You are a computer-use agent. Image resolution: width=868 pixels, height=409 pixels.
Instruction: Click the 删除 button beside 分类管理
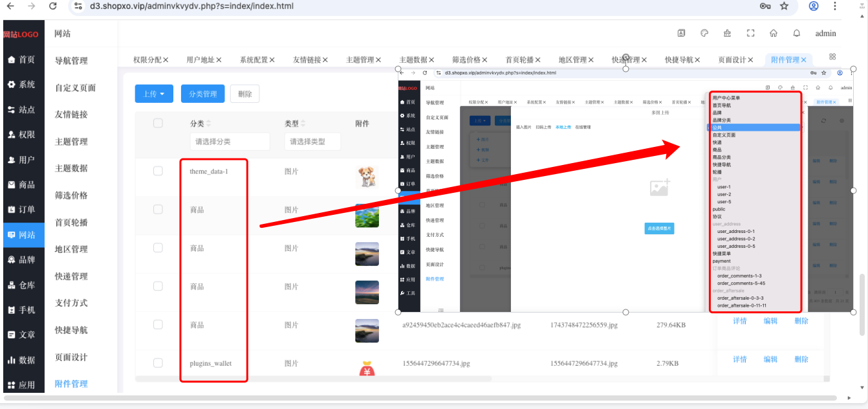(x=245, y=94)
